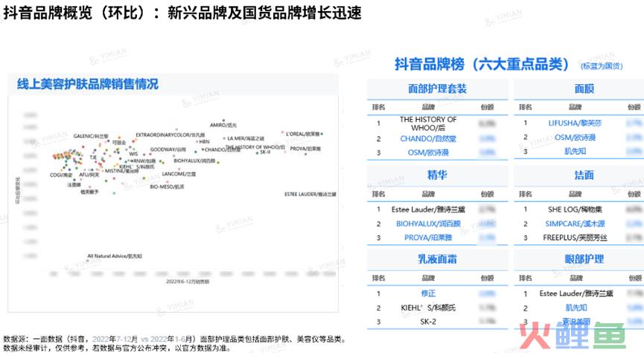The image size is (644, 353).
Task: Click BIOHYALUX/润百颜 in the 精华 table
Action: 428,223
